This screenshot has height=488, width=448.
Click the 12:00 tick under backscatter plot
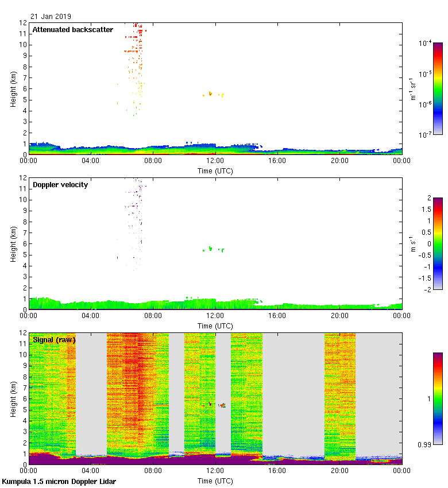(x=215, y=161)
